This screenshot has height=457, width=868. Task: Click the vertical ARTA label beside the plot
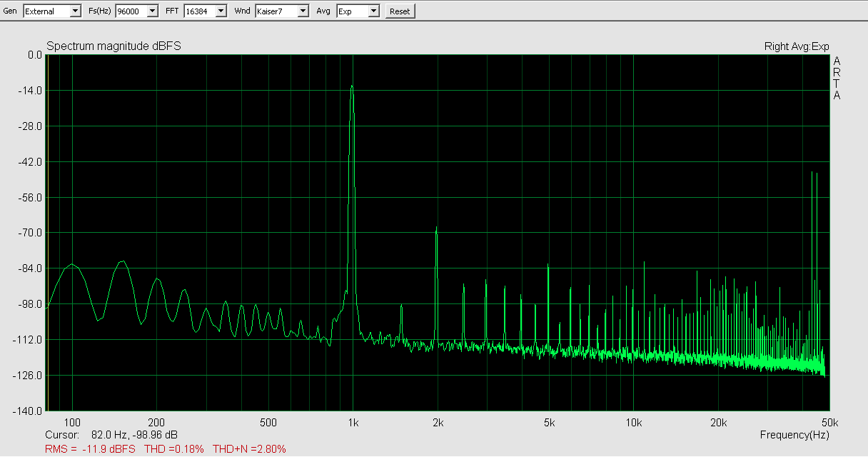pyautogui.click(x=837, y=78)
